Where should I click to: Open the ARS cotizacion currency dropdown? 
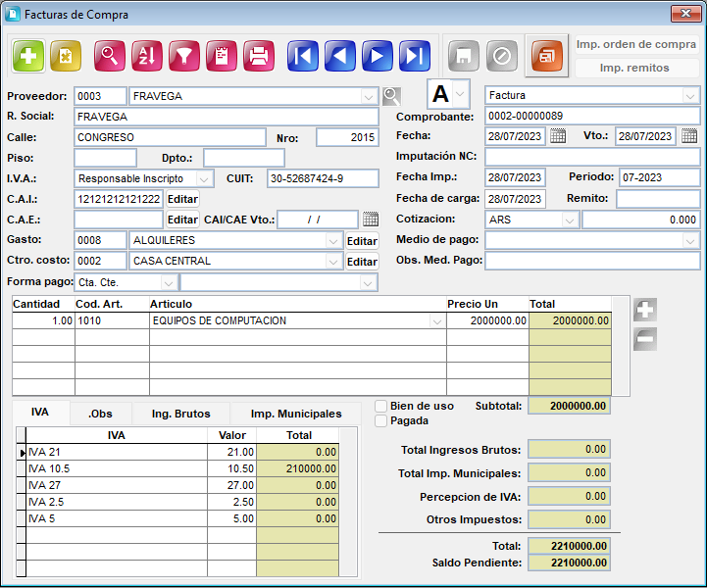tap(570, 220)
